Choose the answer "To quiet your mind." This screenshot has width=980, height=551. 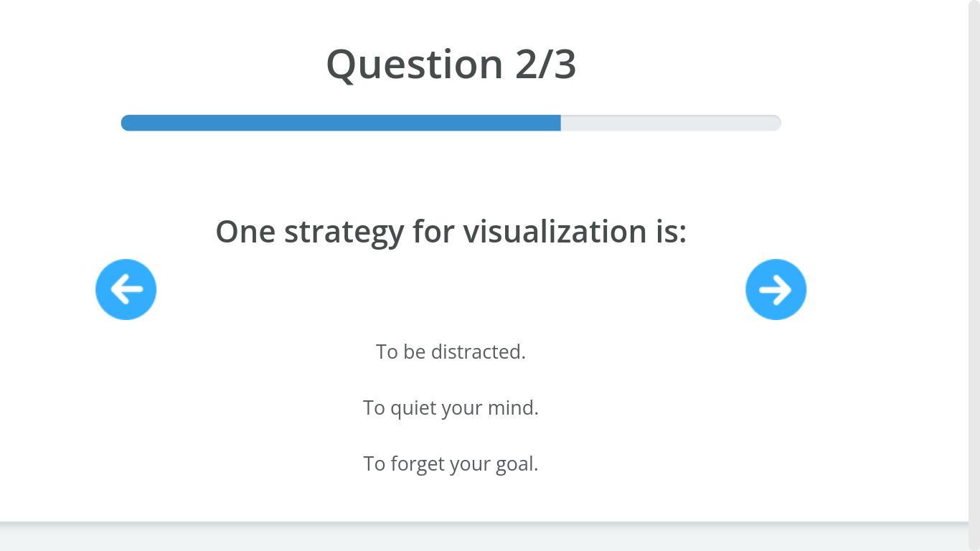(451, 408)
